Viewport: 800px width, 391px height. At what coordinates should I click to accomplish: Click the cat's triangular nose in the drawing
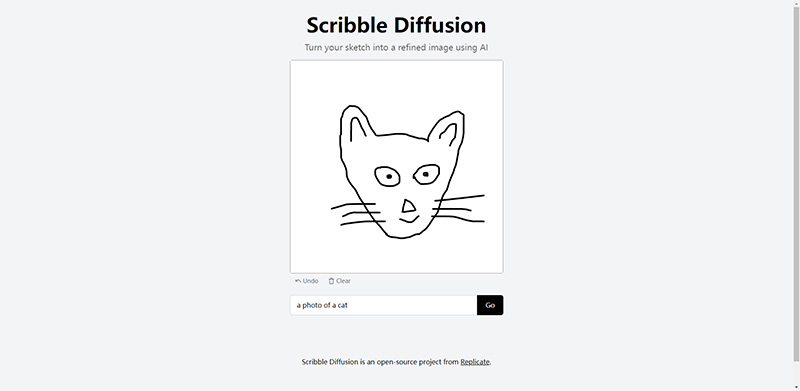click(408, 206)
